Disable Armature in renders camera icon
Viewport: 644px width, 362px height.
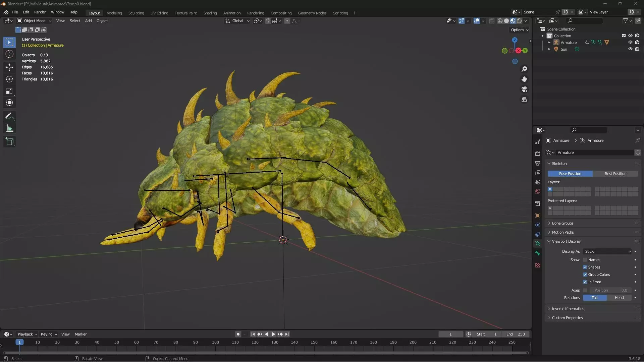point(637,42)
